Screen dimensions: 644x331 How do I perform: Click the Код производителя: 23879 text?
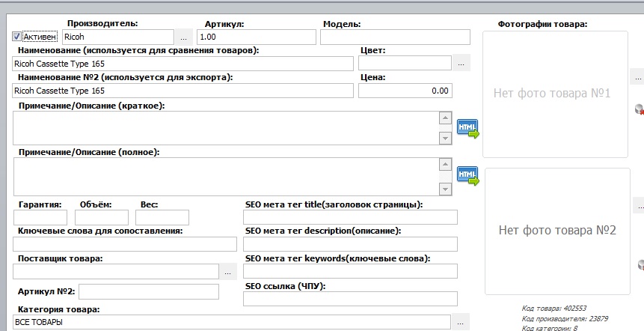[x=565, y=319]
